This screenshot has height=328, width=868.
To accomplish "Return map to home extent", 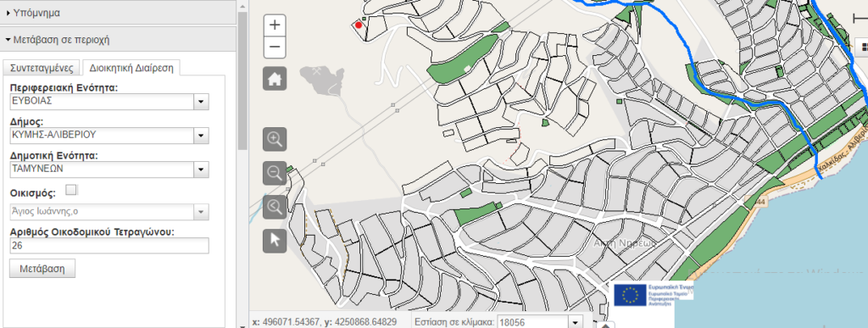I will 275,79.
